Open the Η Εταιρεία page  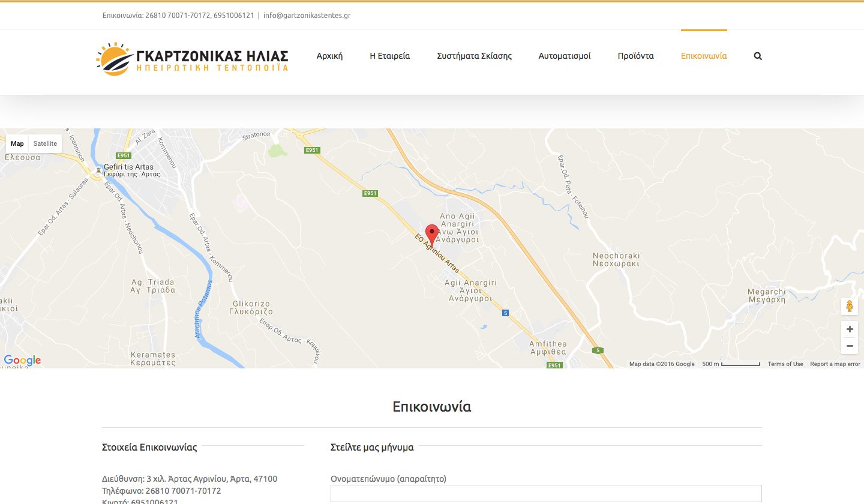(x=389, y=56)
